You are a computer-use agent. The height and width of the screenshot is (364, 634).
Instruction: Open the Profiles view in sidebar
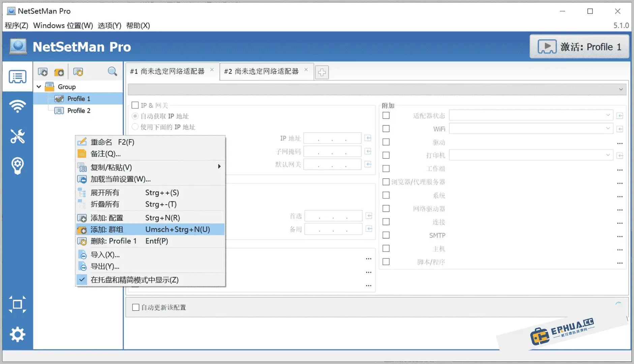(x=18, y=77)
